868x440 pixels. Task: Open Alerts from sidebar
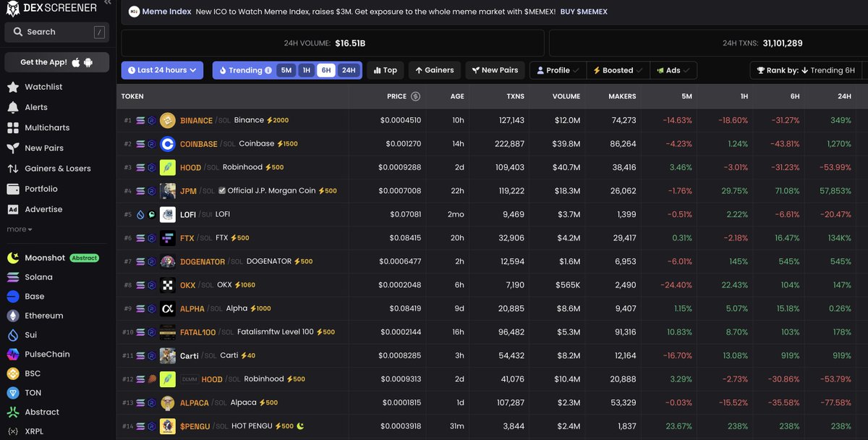pos(35,107)
